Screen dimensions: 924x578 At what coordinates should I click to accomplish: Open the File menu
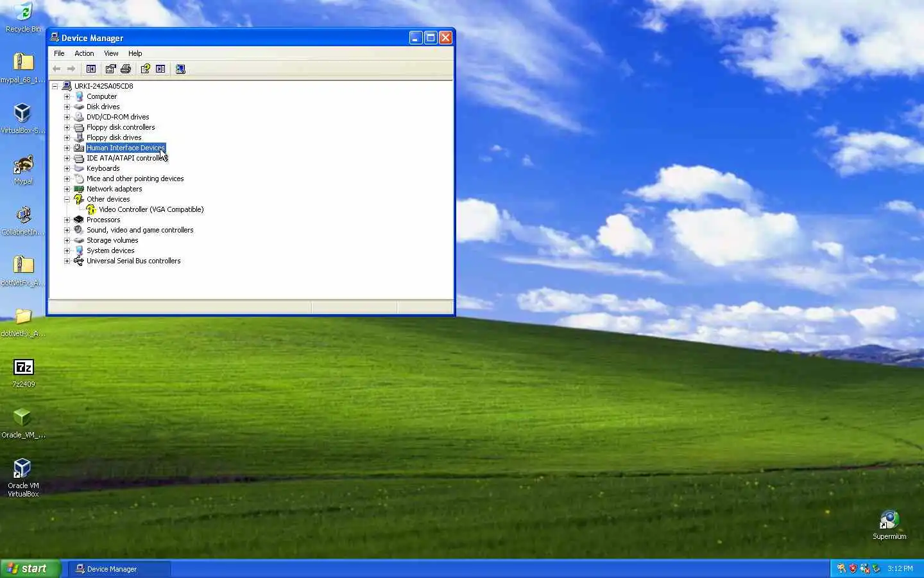59,53
